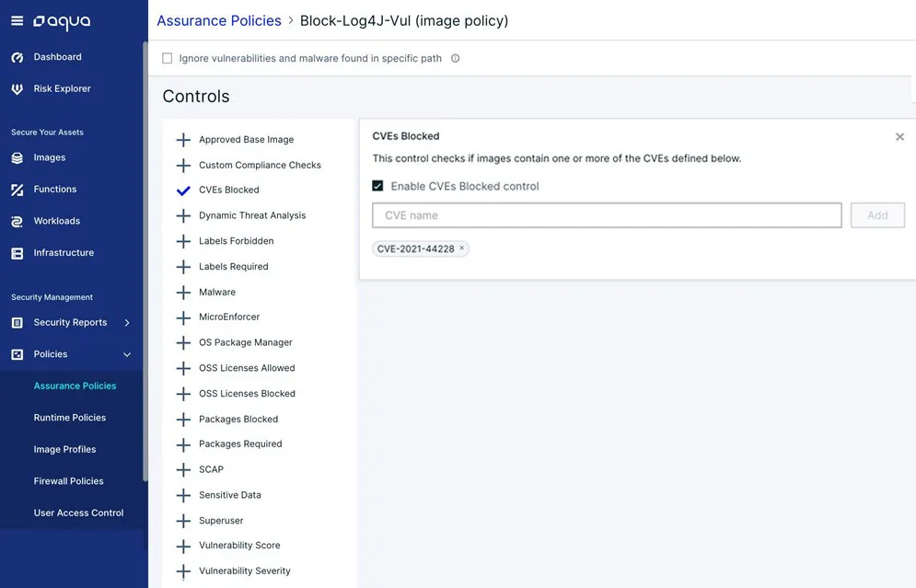916x588 pixels.
Task: Add OSS Licenses Allowed via plus icon
Action: pyautogui.click(x=183, y=368)
